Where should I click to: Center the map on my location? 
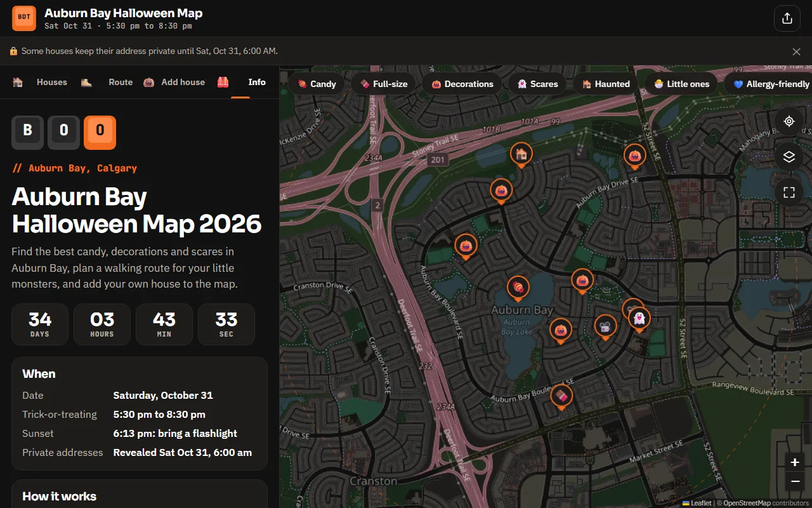coord(789,121)
